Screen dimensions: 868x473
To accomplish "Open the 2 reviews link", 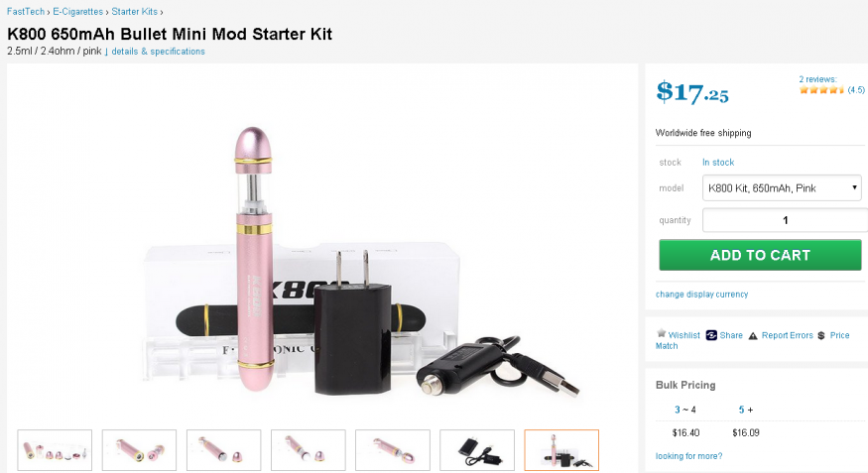I will pyautogui.click(x=817, y=79).
